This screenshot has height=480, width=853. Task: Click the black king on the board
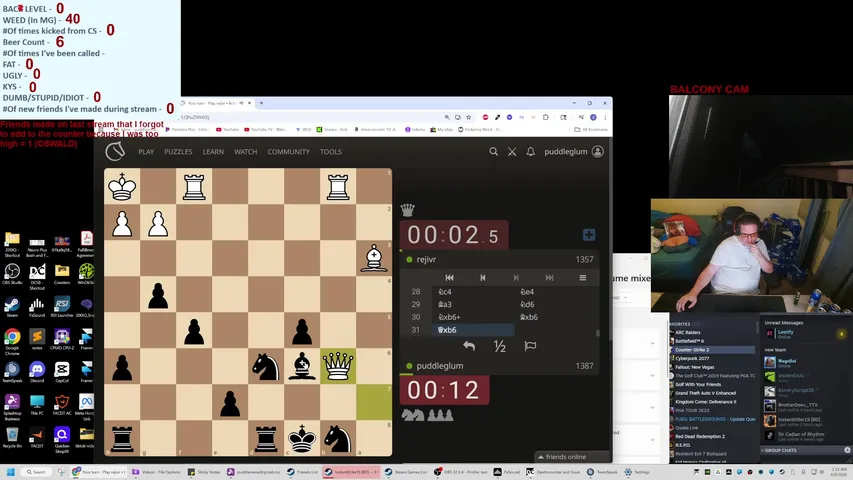[x=302, y=438]
